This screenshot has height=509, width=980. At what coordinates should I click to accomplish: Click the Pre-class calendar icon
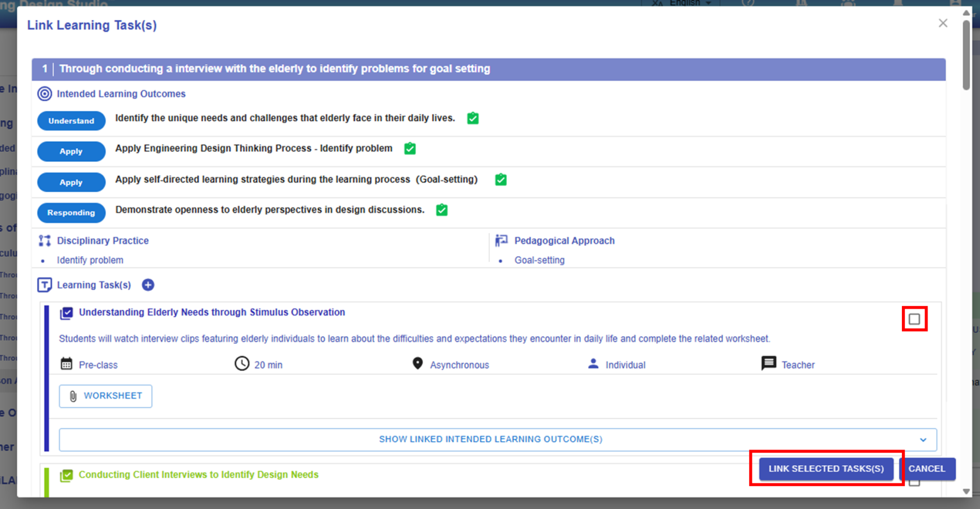point(66,364)
